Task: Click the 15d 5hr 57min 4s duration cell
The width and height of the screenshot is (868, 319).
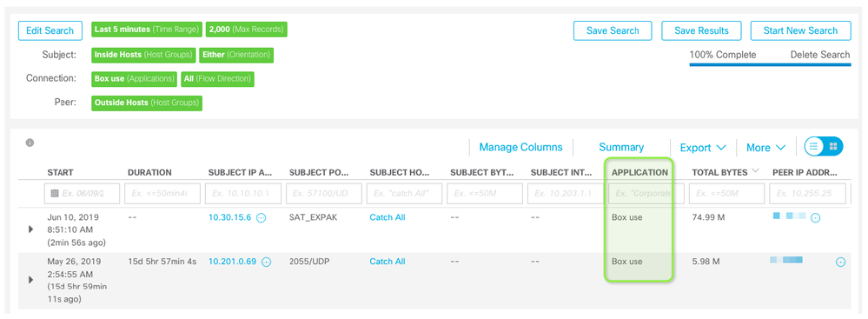Action: click(x=162, y=262)
